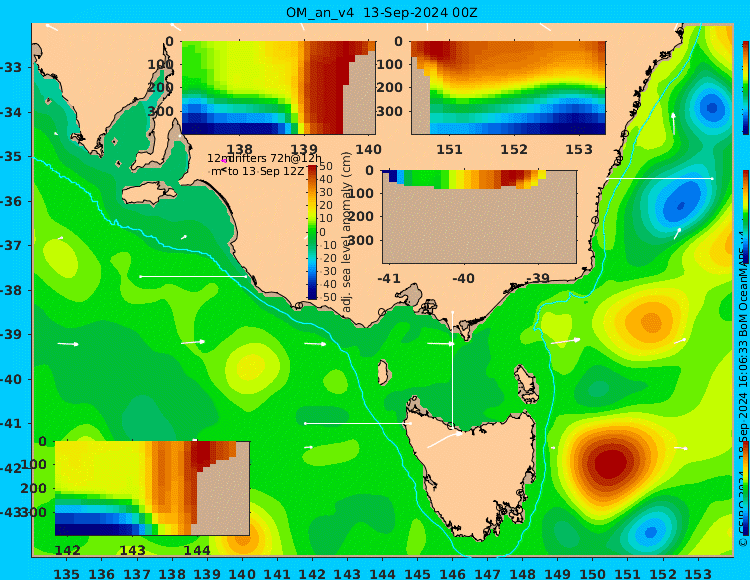Select King Island northwest of Tasmania
The image size is (750, 580).
(383, 372)
